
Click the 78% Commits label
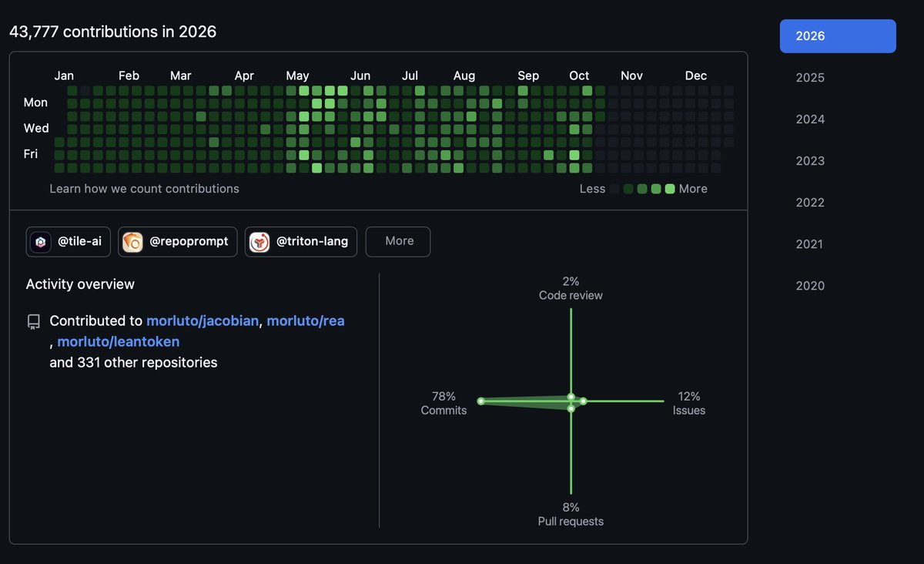(x=444, y=404)
